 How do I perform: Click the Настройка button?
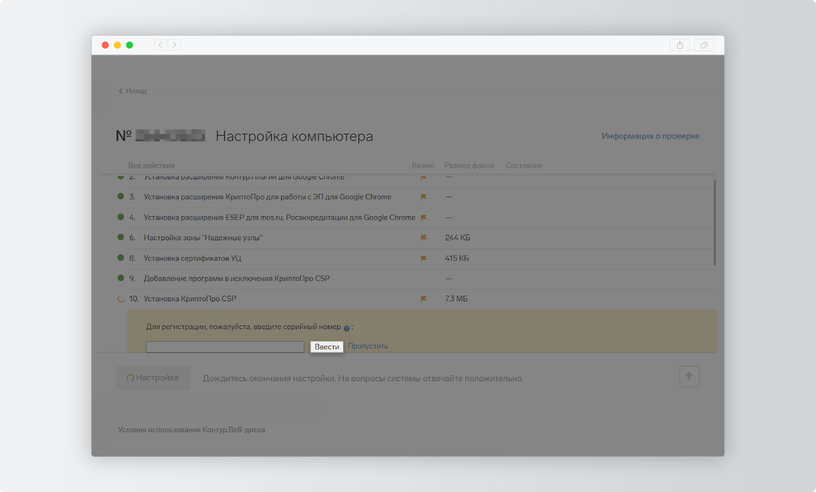click(x=152, y=377)
